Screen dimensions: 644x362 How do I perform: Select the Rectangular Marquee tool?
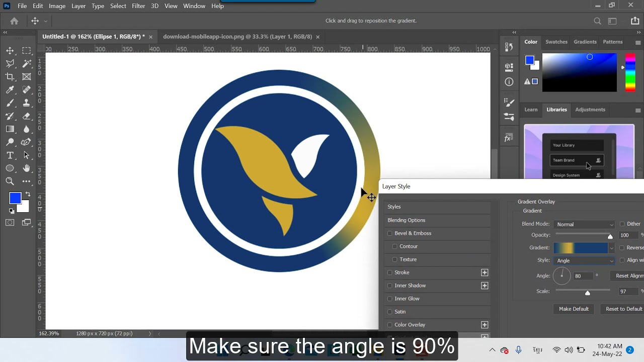coord(27,51)
